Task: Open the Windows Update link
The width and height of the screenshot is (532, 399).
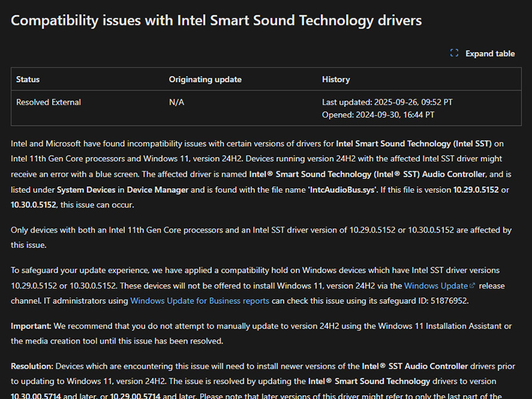Action: pyautogui.click(x=436, y=285)
